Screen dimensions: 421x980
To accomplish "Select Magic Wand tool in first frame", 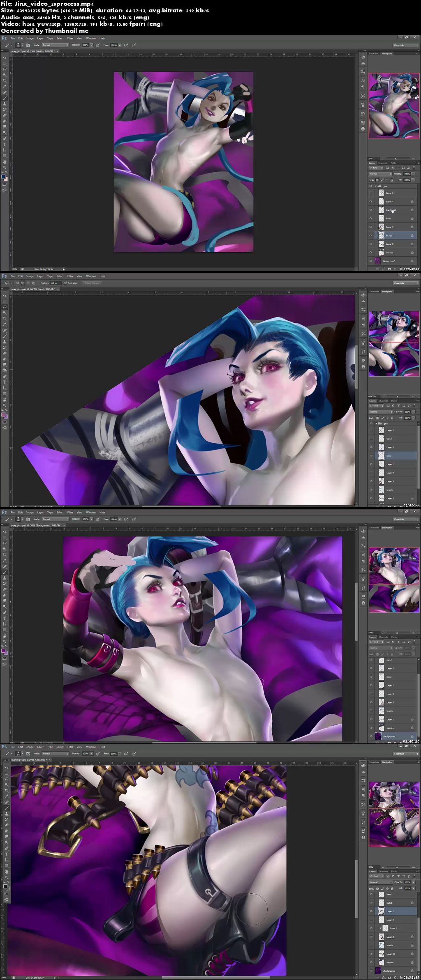I will coord(5,75).
